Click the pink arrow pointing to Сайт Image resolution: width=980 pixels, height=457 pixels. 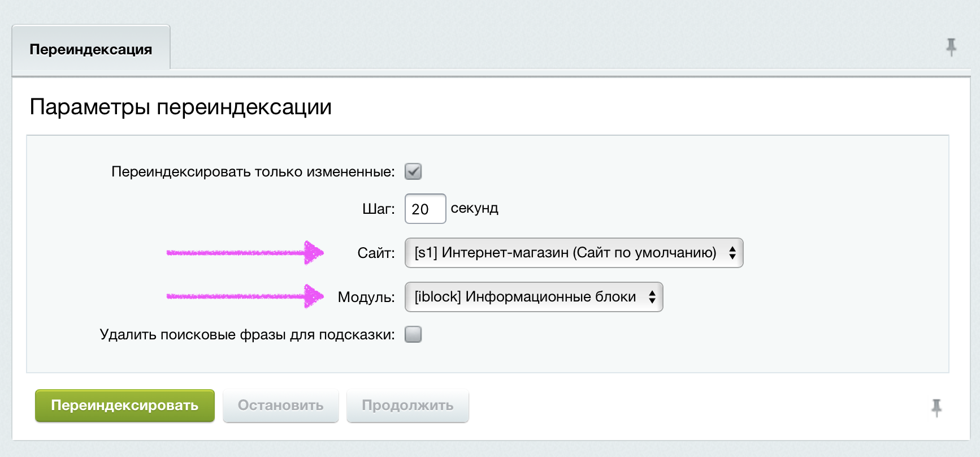click(245, 252)
